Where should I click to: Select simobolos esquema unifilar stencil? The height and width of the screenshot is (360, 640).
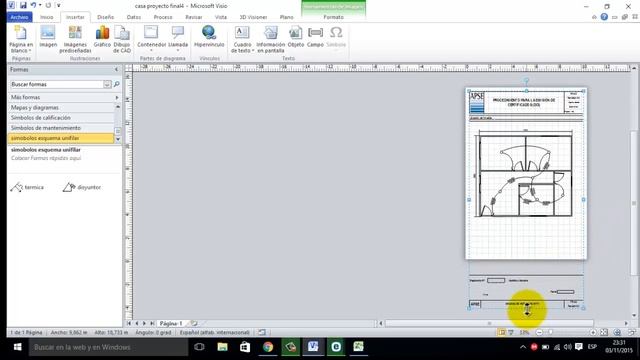click(x=61, y=138)
